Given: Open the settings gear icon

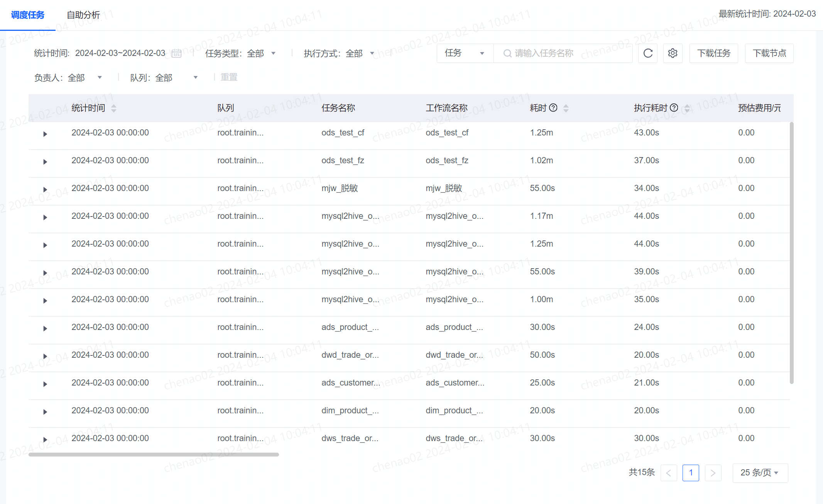Looking at the screenshot, I should point(673,53).
